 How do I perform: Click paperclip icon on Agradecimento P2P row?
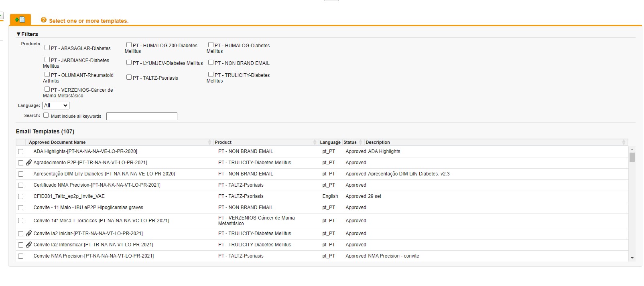(x=29, y=163)
